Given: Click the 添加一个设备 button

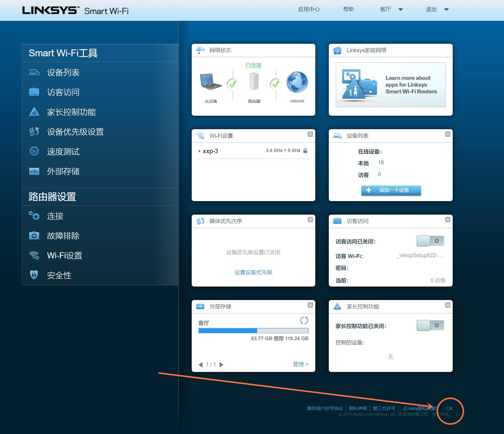Looking at the screenshot, I should click(391, 190).
